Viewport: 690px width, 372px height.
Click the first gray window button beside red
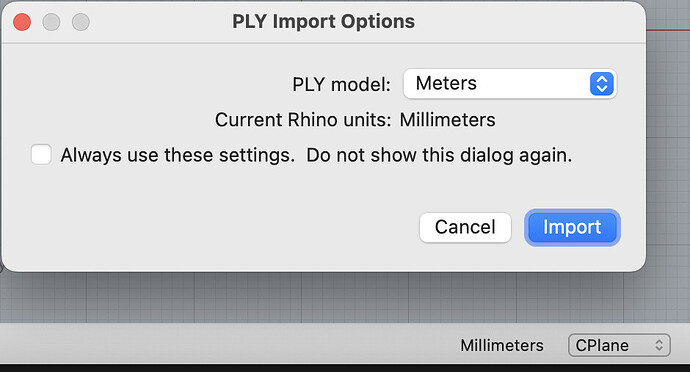coord(51,22)
